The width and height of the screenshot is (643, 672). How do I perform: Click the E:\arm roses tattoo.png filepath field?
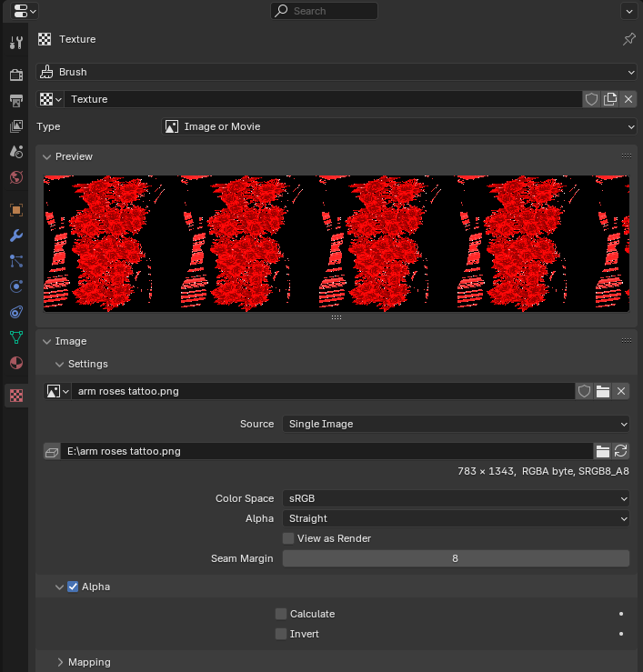[327, 452]
